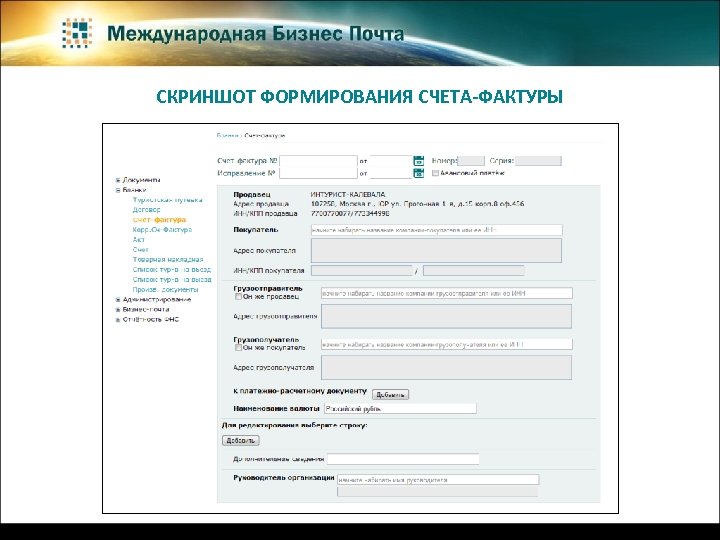Click the date field after Счет-фактура №

point(391,161)
